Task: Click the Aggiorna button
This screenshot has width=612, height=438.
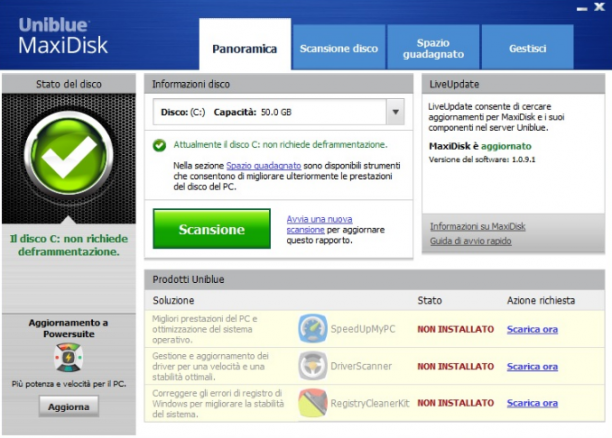Action: point(69,407)
